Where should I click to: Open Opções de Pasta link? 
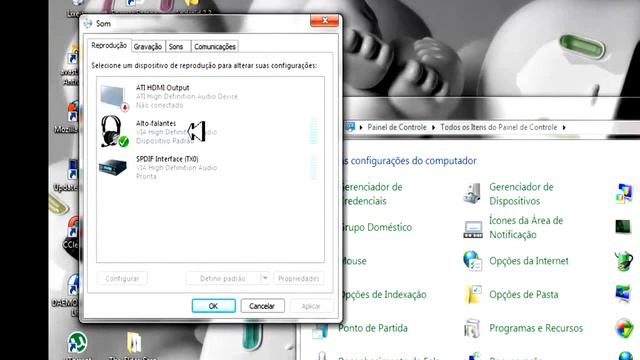click(x=523, y=294)
